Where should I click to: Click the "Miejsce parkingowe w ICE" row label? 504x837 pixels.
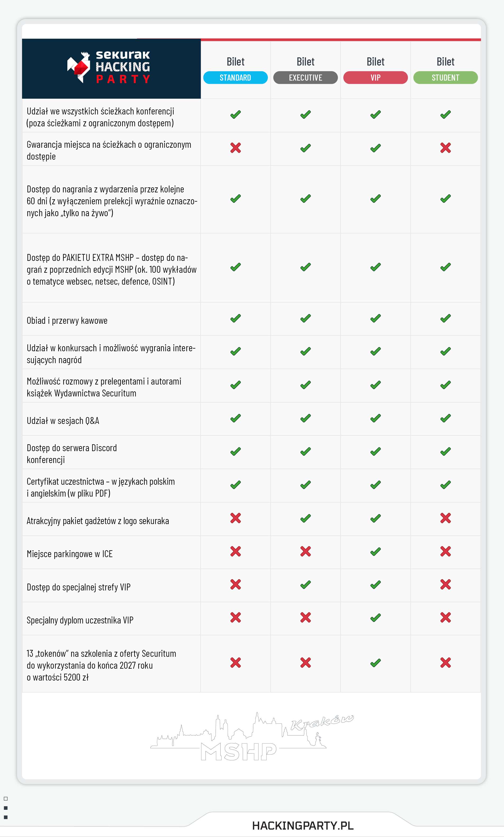point(70,554)
